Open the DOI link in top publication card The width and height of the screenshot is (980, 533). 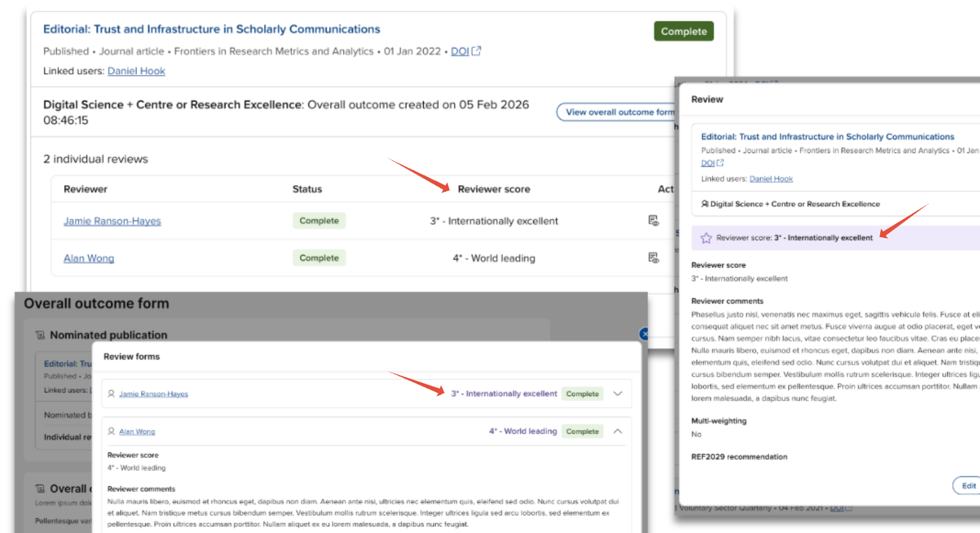point(459,51)
